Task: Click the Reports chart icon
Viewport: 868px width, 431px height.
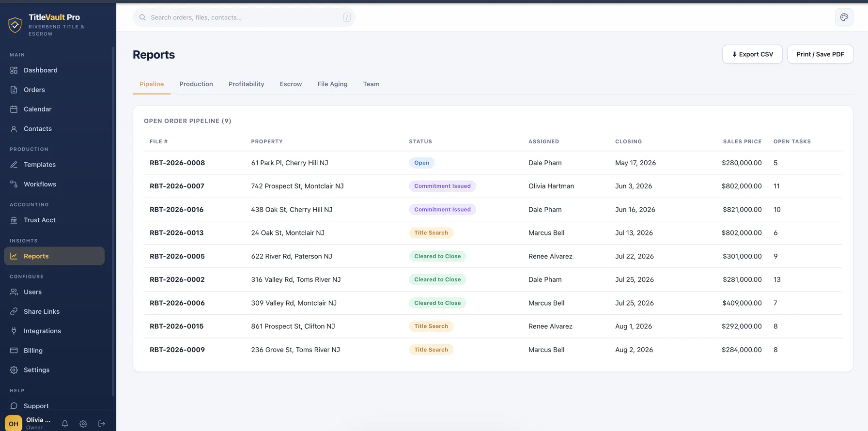Action: pos(14,256)
